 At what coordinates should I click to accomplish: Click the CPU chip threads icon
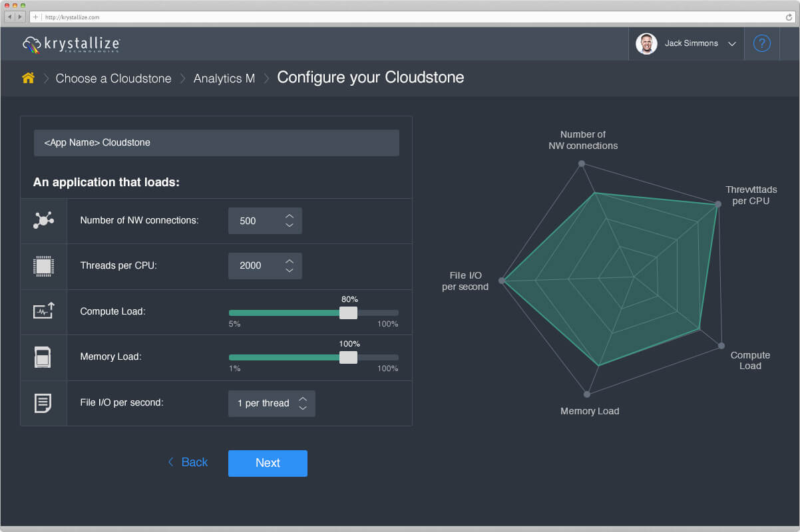tap(43, 266)
